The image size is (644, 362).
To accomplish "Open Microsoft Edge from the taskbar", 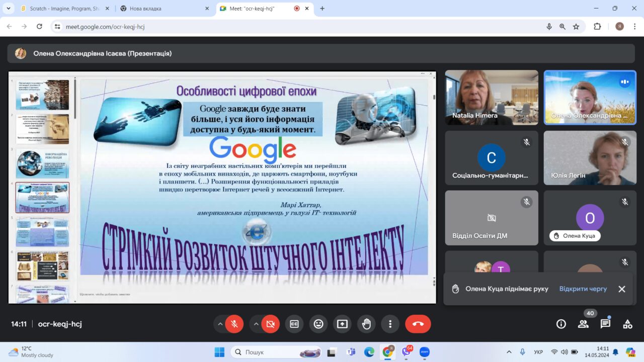I will [369, 352].
